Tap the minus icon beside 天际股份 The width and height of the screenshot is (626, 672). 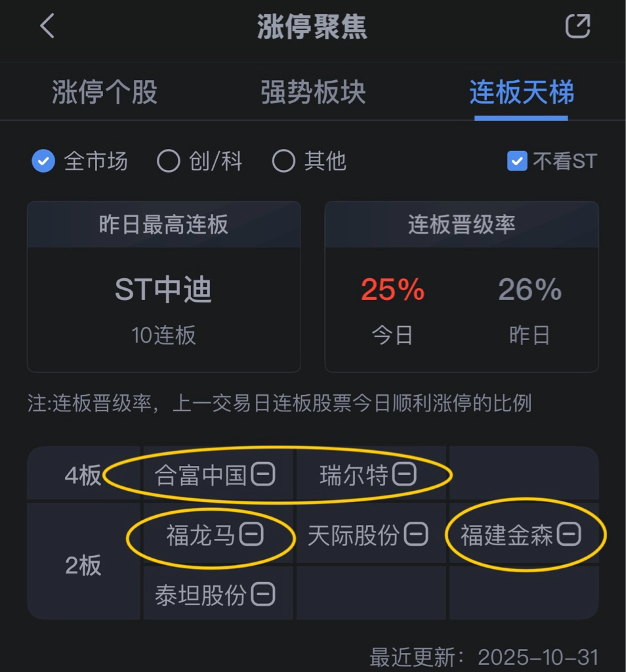coord(416,534)
